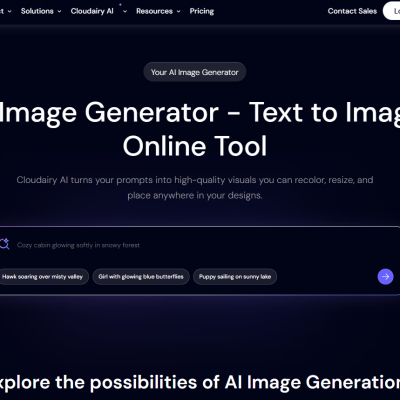This screenshot has width=400, height=400.
Task: Click the Your AI Image Generator badge
Action: point(195,72)
